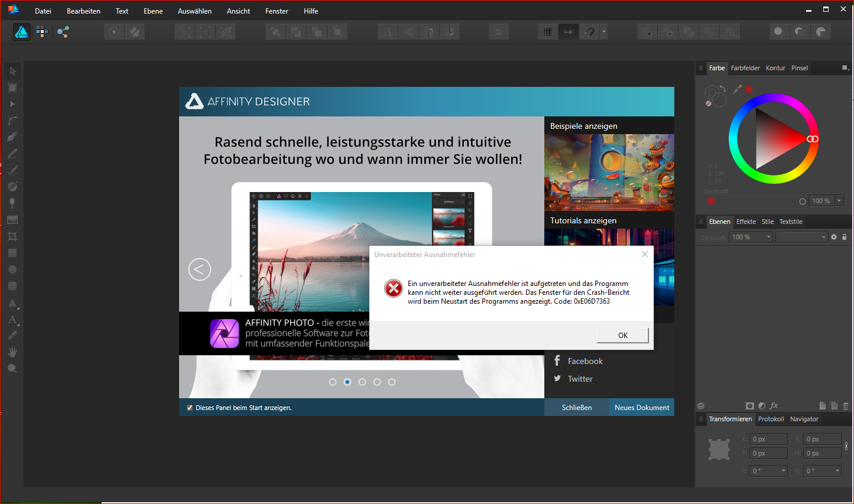The height and width of the screenshot is (504, 854).
Task: Click the Deckkraft opacity slider handle
Action: (802, 201)
